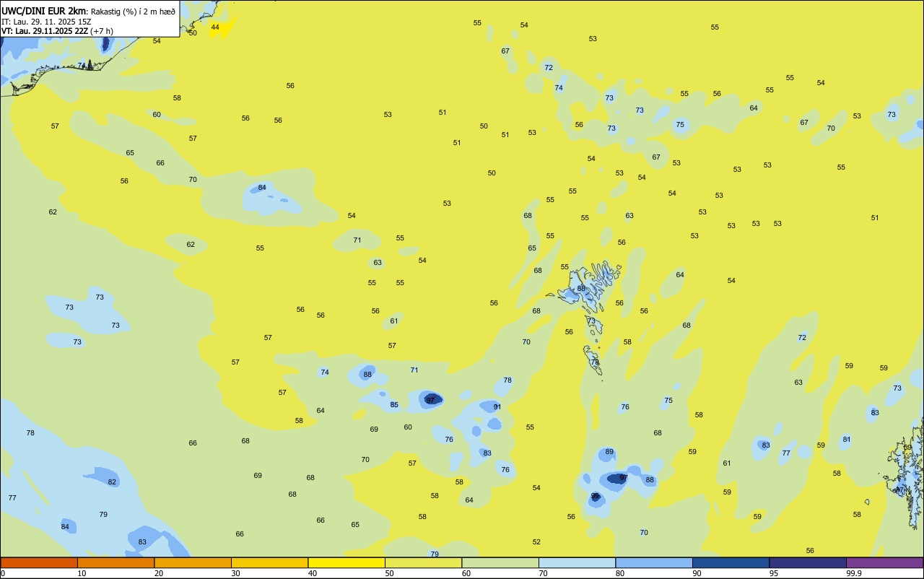Click the purple above-99.9 legend swatch

884,562
